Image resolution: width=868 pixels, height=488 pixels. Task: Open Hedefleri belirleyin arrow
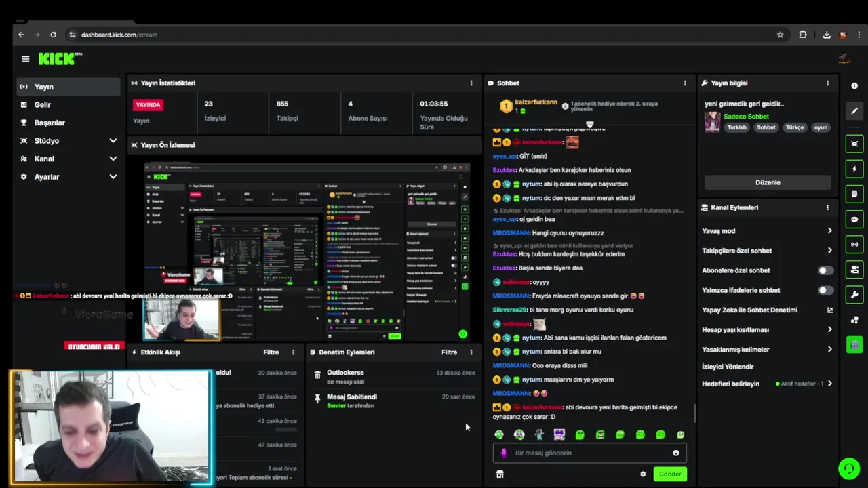[829, 384]
